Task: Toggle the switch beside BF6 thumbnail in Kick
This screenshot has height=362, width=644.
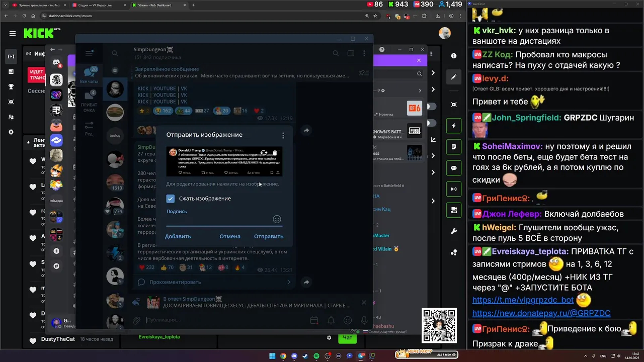Action: (431, 107)
